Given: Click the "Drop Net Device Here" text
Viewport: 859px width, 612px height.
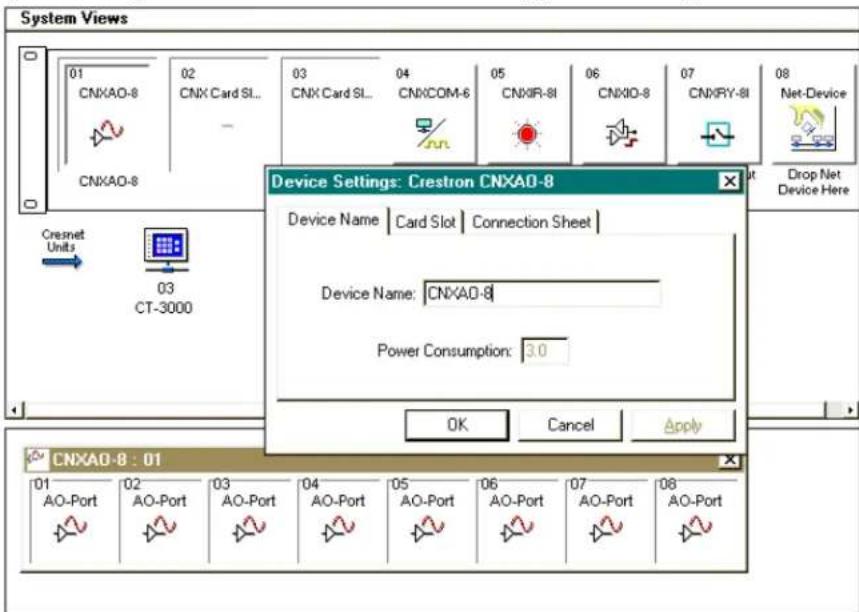Looking at the screenshot, I should pyautogui.click(x=813, y=182).
